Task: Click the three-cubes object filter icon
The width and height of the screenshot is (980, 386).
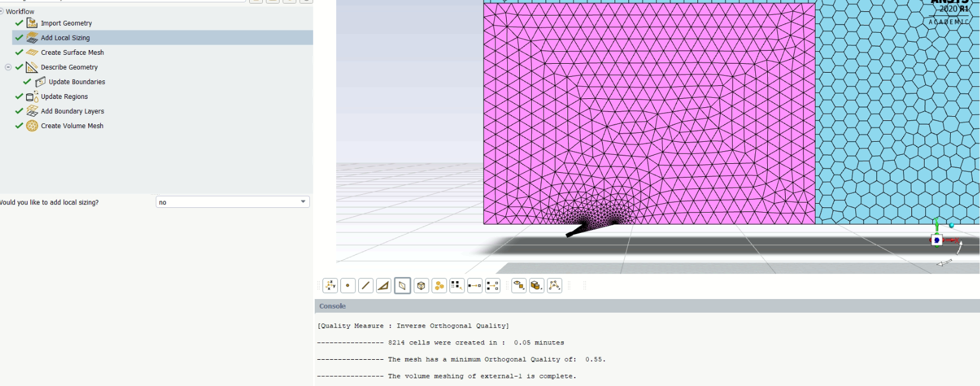Action: pyautogui.click(x=439, y=286)
